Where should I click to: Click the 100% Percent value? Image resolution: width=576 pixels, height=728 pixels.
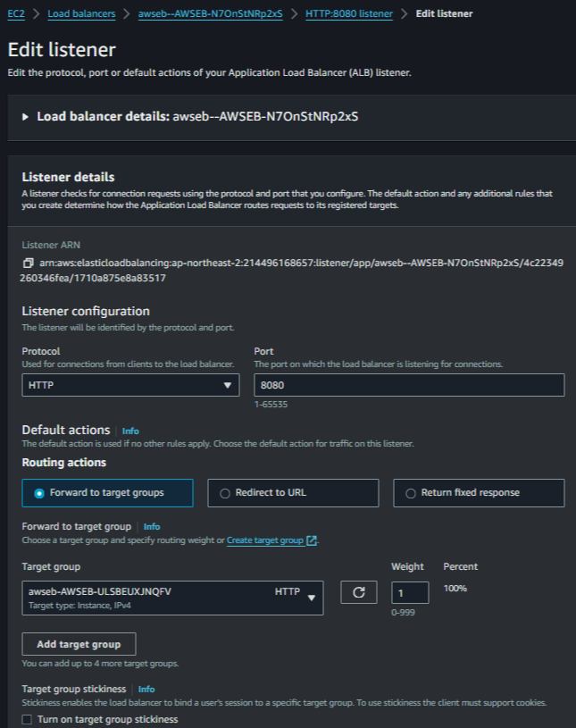click(455, 589)
